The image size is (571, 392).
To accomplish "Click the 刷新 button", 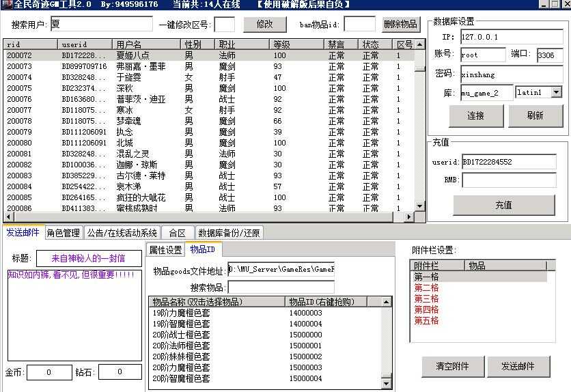I will pos(535,115).
